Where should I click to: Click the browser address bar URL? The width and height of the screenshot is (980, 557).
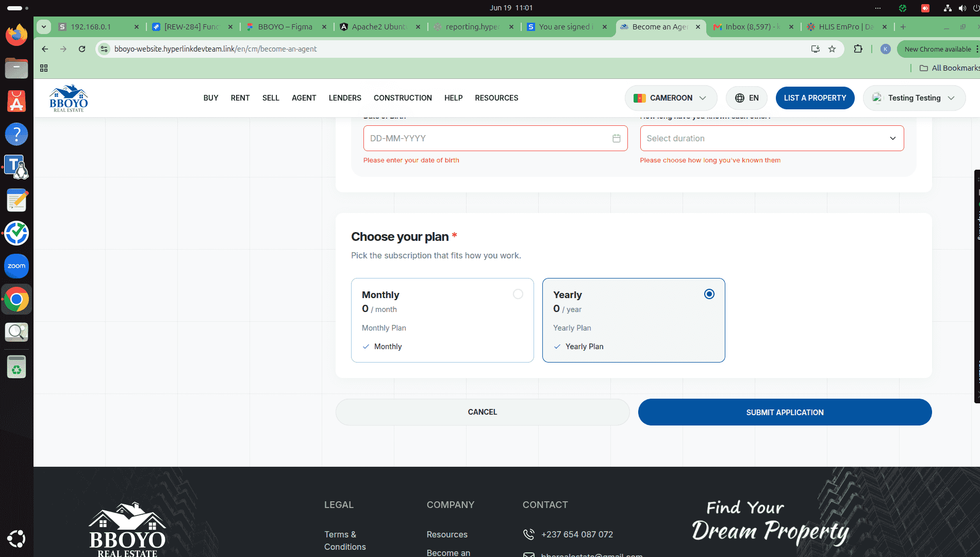click(215, 49)
